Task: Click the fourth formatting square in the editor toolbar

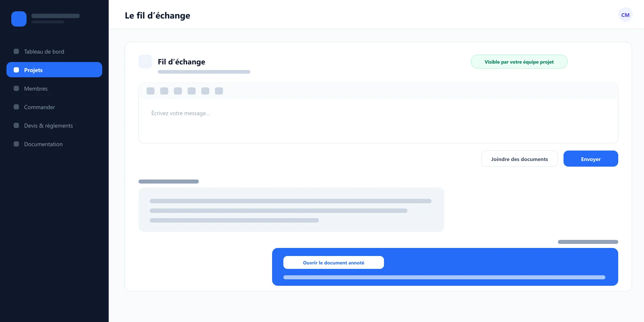Action: (192, 91)
